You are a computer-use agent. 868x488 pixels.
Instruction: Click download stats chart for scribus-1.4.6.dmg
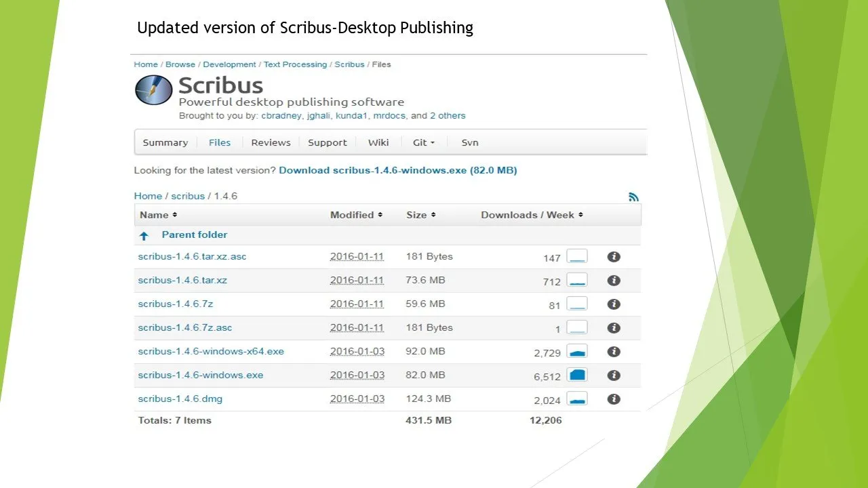pyautogui.click(x=577, y=399)
